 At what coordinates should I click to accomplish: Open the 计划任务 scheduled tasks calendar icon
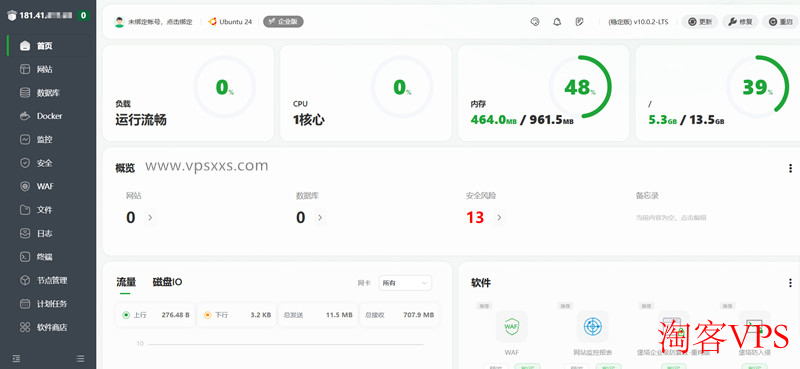click(x=25, y=304)
